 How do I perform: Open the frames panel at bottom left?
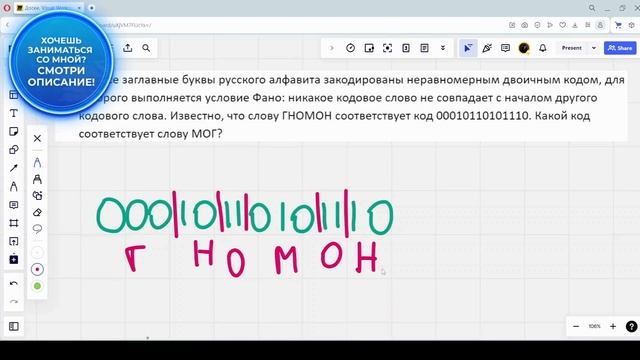tap(13, 327)
